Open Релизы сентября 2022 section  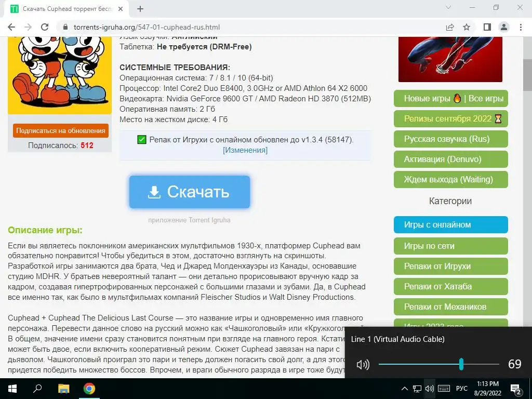point(451,118)
